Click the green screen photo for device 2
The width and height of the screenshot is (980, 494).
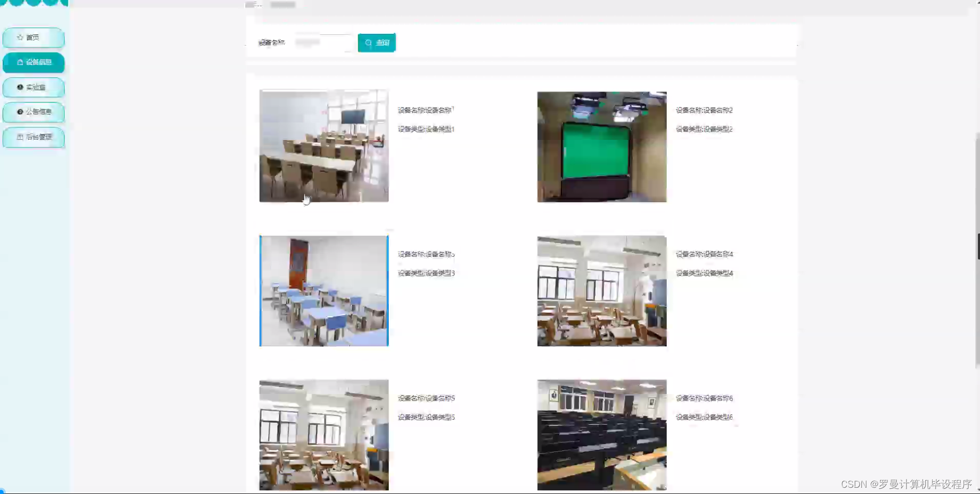point(601,147)
